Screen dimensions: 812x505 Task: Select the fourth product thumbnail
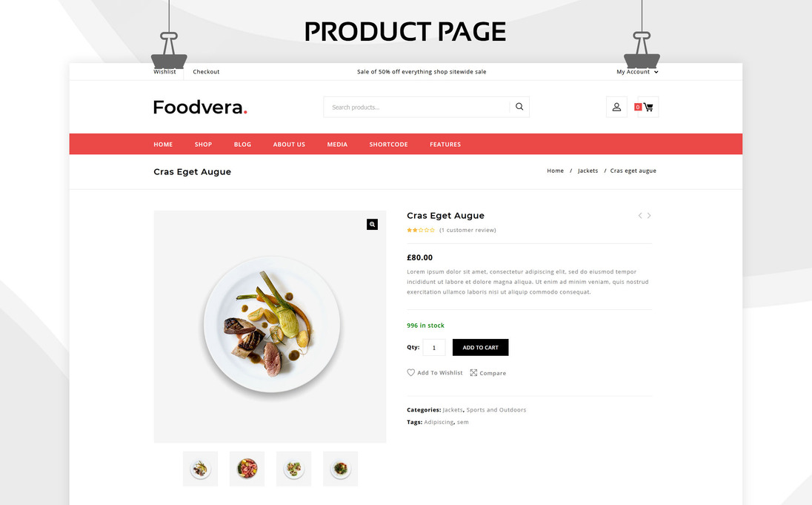[340, 469]
